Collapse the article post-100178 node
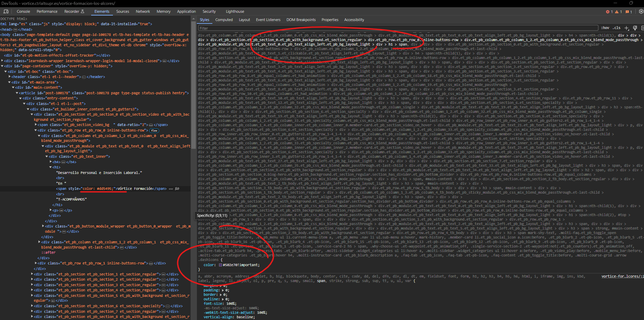Viewport: 644px width, 320px height. click(17, 93)
